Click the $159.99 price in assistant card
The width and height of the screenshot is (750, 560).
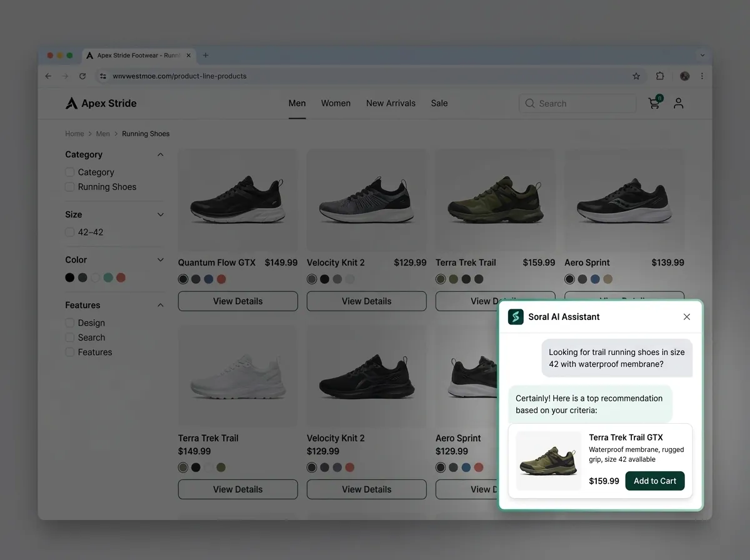point(604,481)
